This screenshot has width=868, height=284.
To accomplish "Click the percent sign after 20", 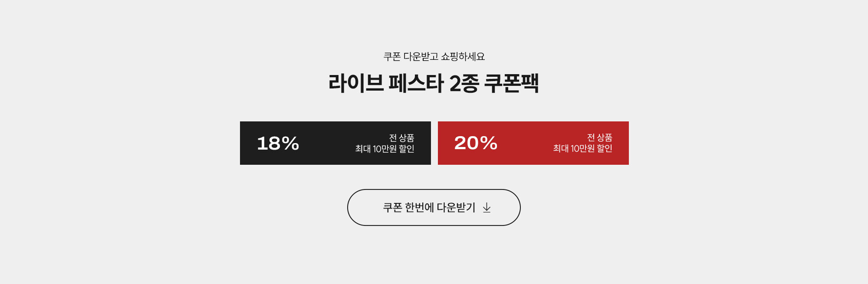I will 489,143.
